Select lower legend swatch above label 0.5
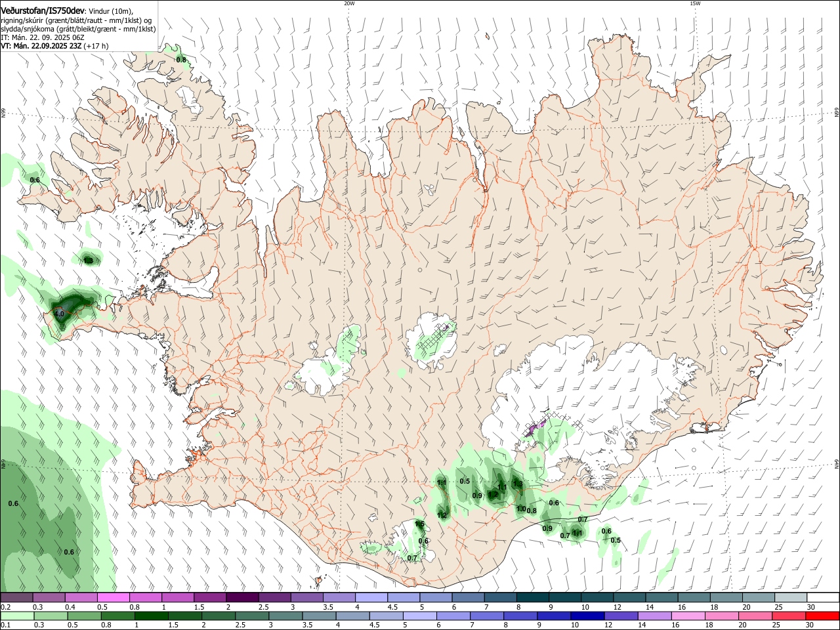Viewport: 840px width, 630px height. [84, 616]
